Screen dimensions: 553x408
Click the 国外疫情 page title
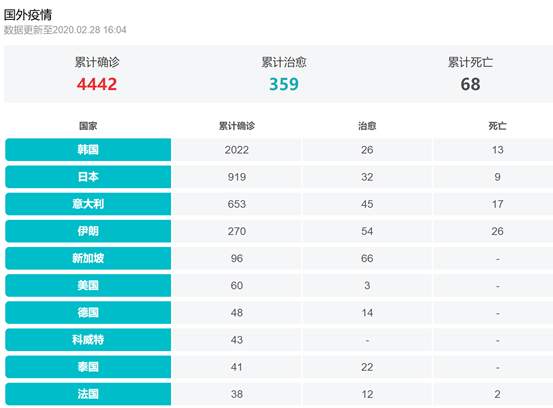(x=28, y=15)
